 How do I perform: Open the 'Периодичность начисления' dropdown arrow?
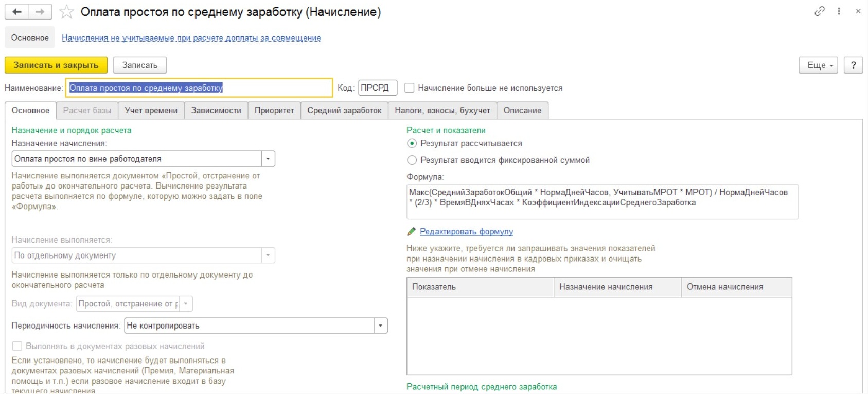381,326
